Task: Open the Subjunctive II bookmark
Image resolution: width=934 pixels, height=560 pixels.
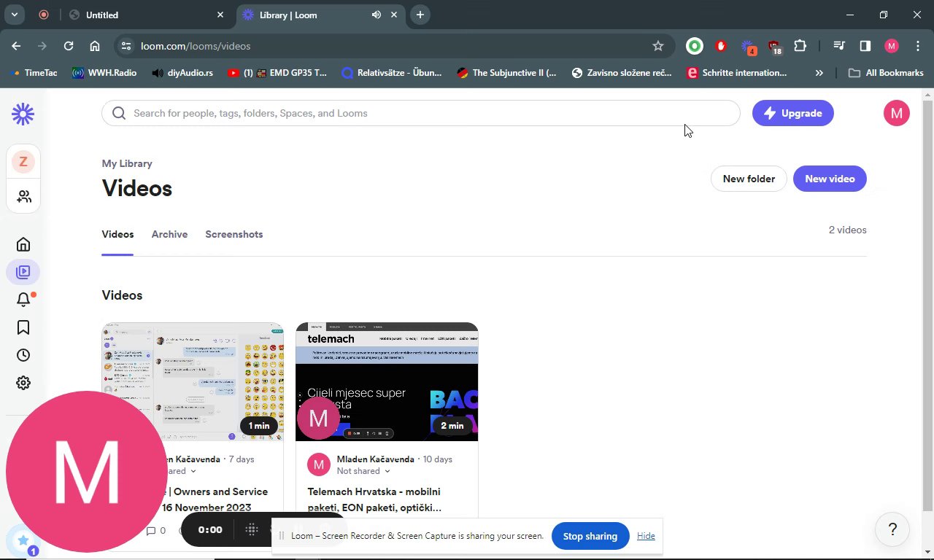Action: (x=506, y=73)
